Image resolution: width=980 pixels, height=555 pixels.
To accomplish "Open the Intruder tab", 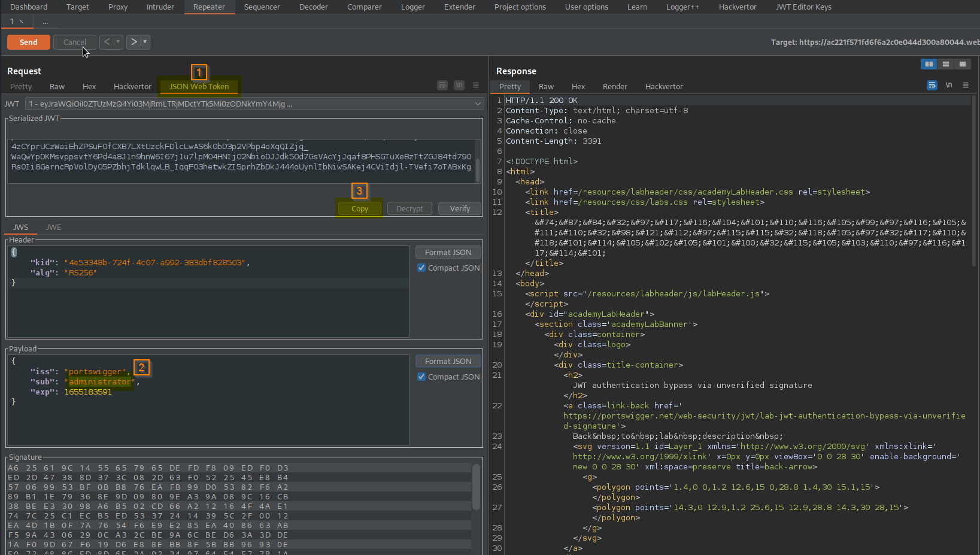I will click(x=160, y=7).
